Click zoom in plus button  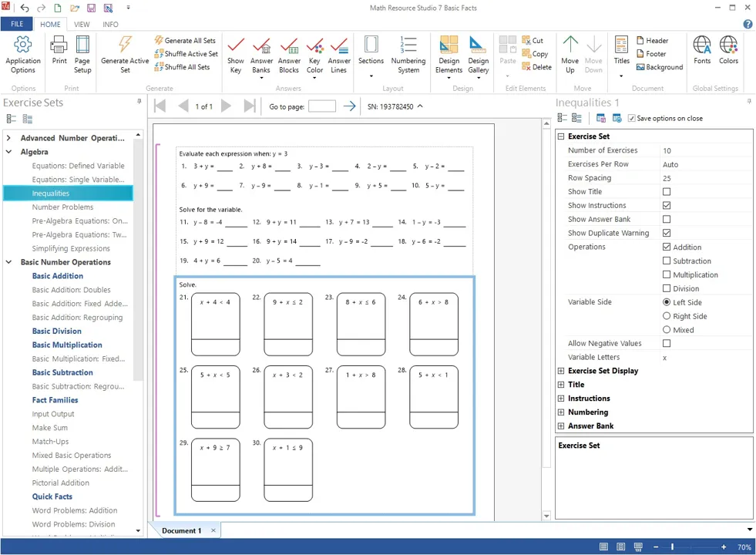723,547
